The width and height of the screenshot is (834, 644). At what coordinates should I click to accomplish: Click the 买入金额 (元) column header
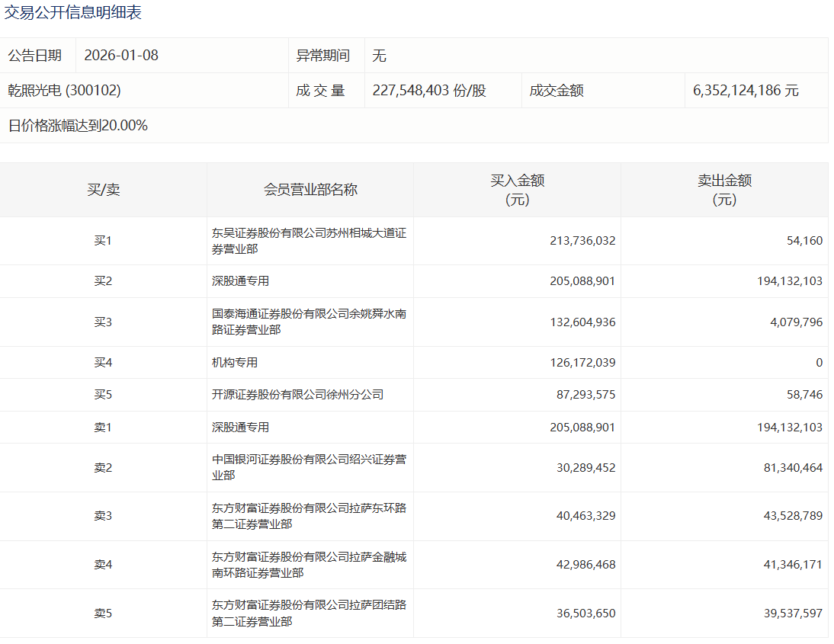517,190
